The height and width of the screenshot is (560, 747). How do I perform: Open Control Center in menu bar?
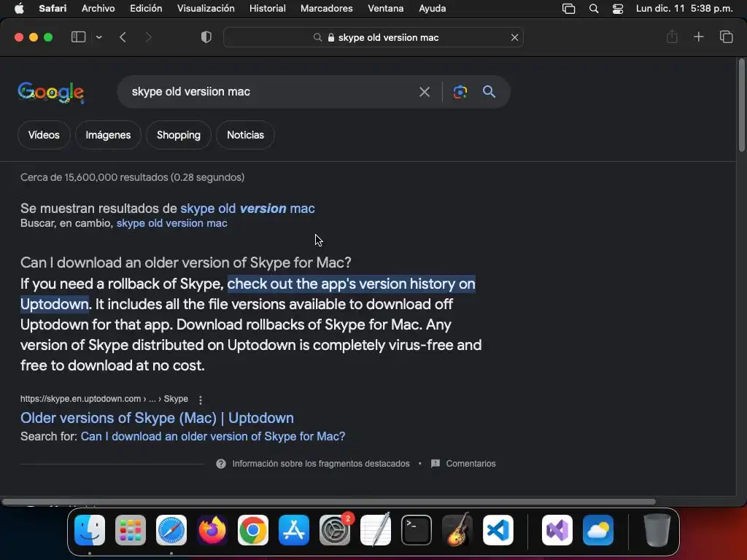(617, 9)
